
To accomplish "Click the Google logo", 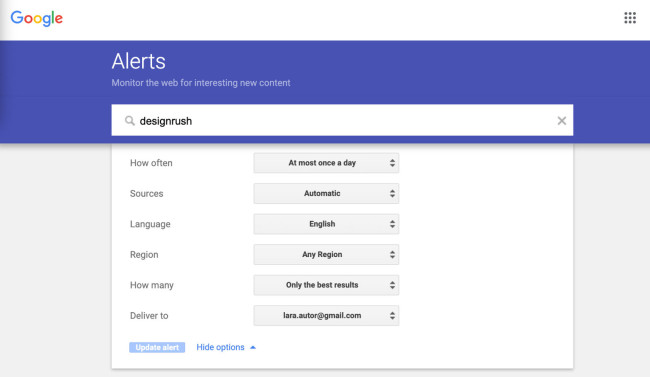I will click(37, 19).
